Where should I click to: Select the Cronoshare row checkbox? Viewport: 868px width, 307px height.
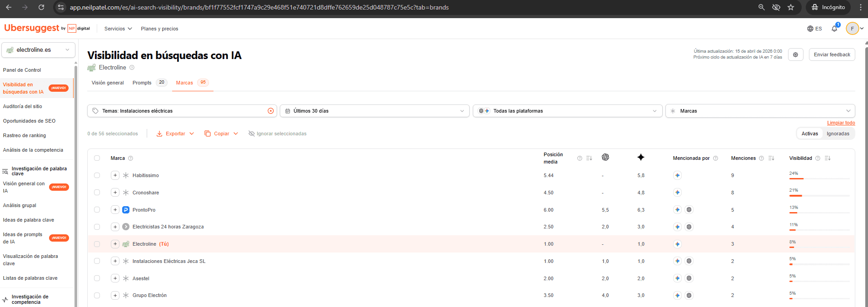point(97,193)
